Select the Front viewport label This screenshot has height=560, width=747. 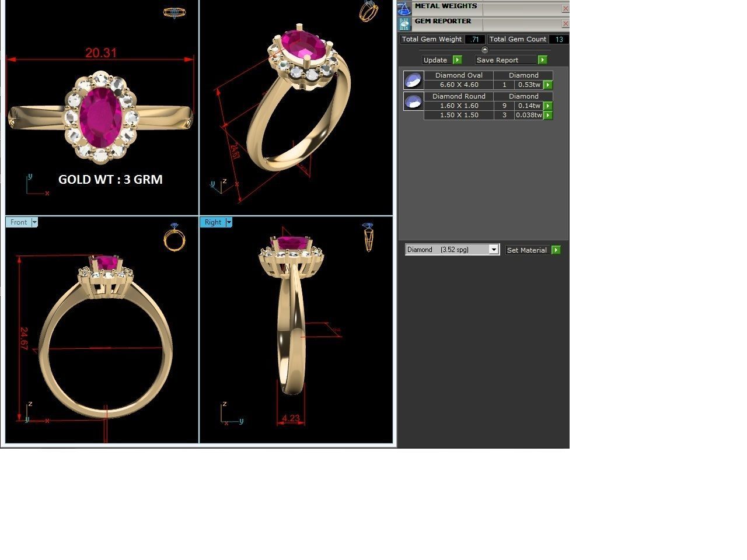(19, 222)
